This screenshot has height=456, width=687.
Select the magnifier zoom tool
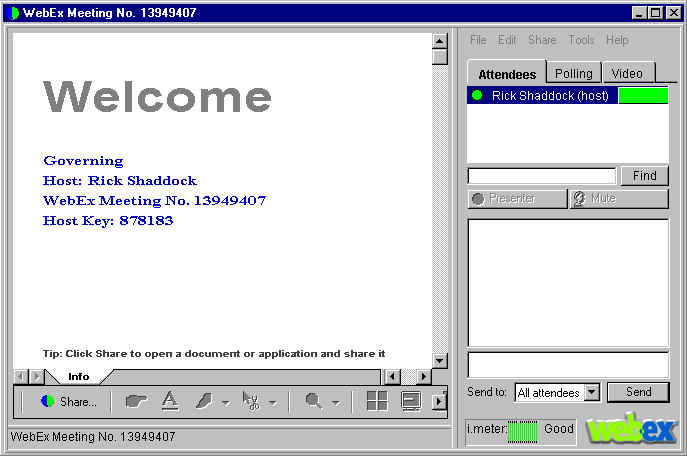[x=313, y=401]
